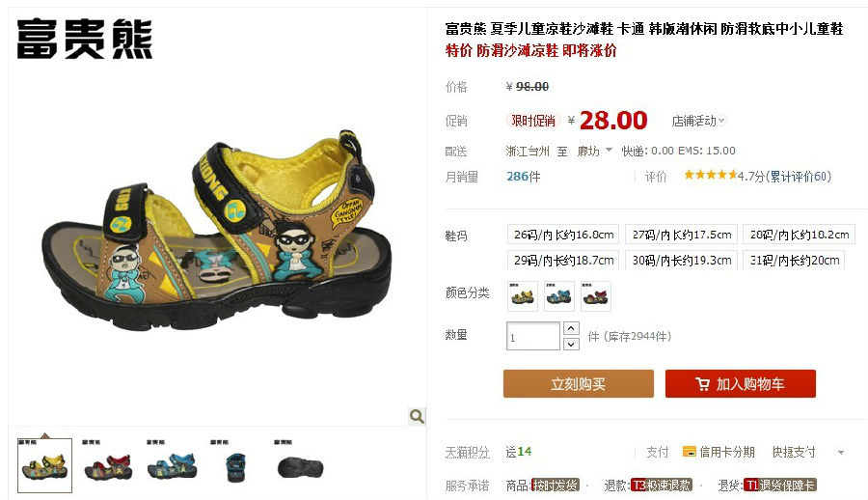Click the magnifier zoom icon on product image
This screenshot has width=868, height=500.
417,416
